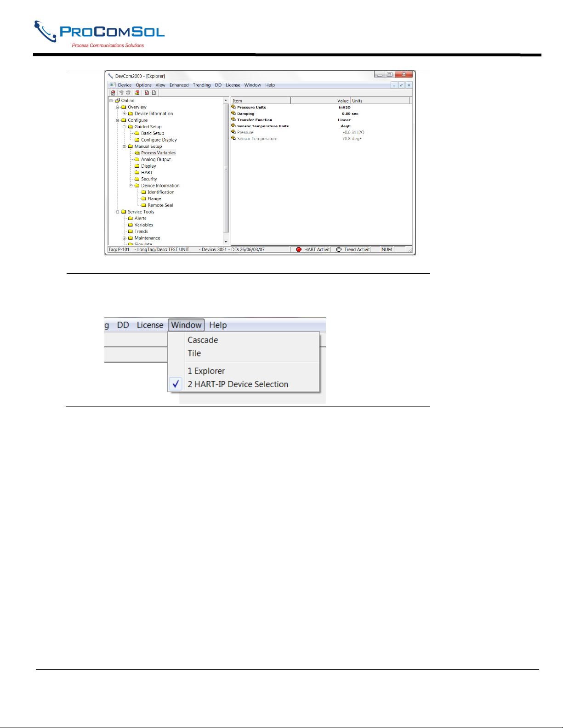This screenshot has height=728, width=563.
Task: Click the child-window icon left of Device menu
Action: [x=113, y=85]
